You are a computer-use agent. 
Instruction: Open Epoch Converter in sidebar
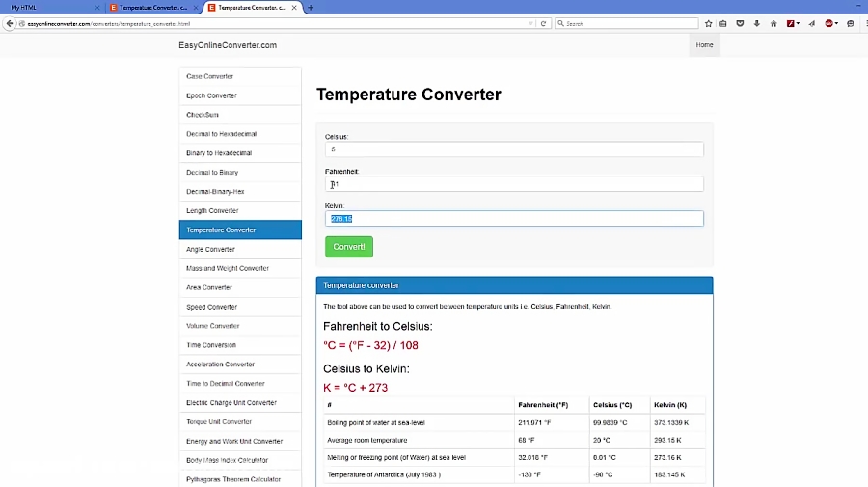[x=240, y=95]
